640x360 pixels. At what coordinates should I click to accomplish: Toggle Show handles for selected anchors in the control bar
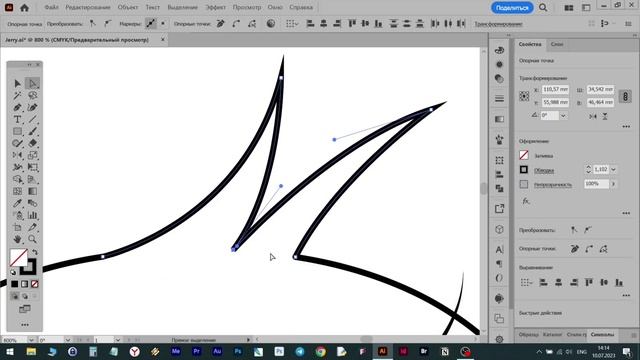coord(151,24)
